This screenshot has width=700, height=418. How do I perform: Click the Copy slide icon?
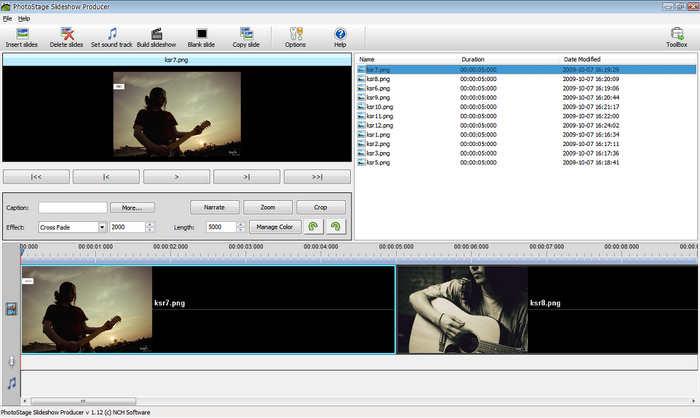coord(246,36)
